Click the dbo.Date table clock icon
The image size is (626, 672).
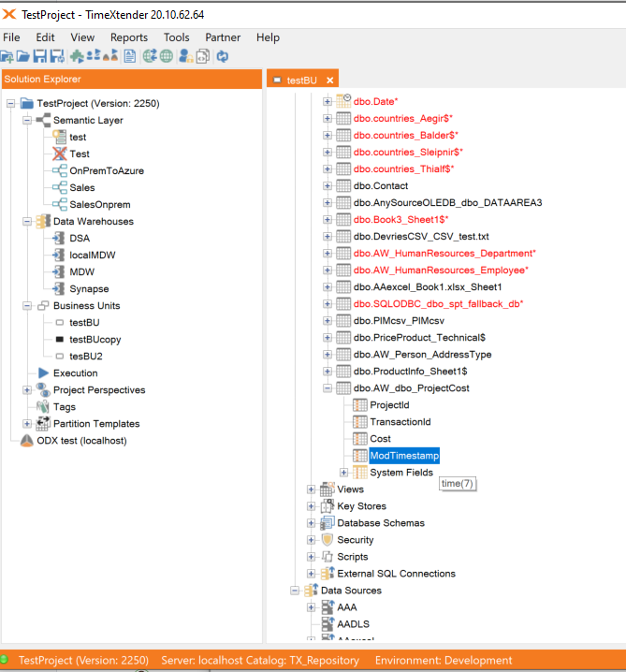pos(343,101)
